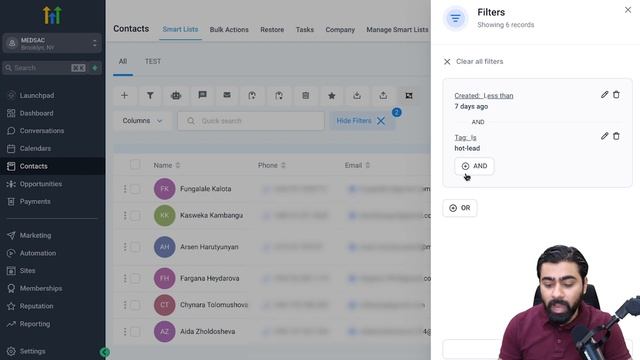
Task: Switch to the Smart Lists tab
Action: (180, 29)
